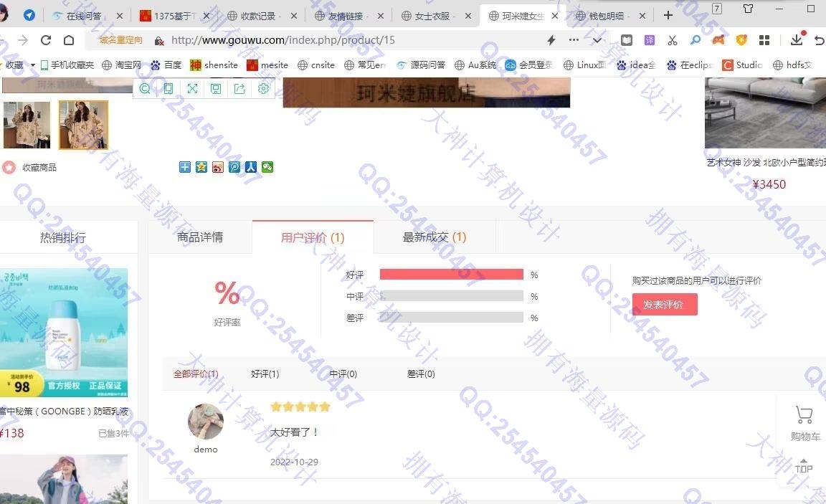Click the WeChat share icon
The height and width of the screenshot is (504, 826).
pos(267,167)
